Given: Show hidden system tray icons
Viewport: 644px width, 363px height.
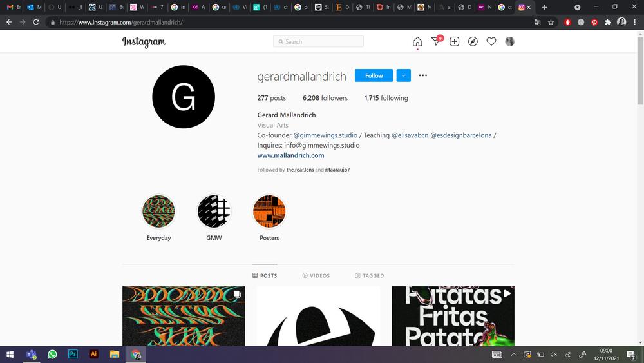Looking at the screenshot, I should click(513, 355).
